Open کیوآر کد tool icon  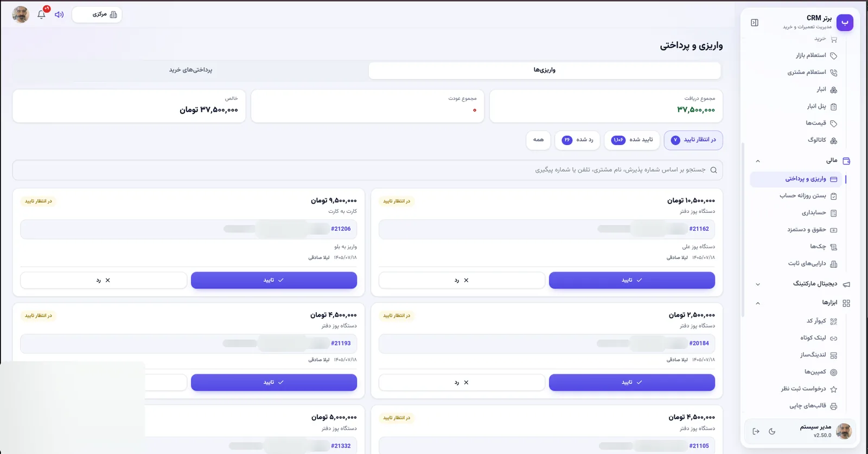coord(833,321)
